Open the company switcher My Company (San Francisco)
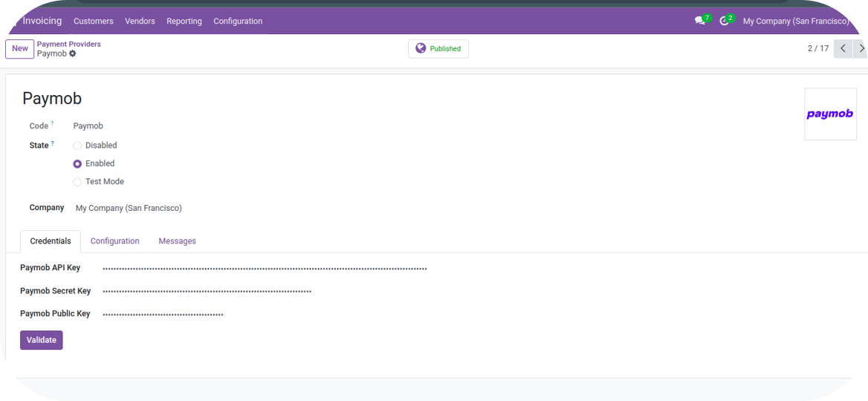Screen dimensions: 868x401 point(795,21)
